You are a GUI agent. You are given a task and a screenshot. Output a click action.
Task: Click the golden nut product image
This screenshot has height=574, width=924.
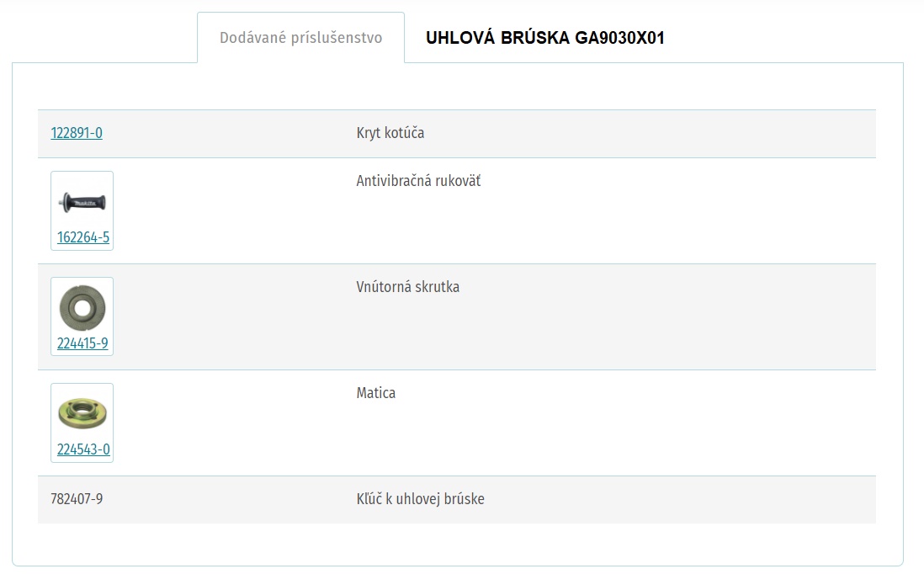tap(82, 413)
